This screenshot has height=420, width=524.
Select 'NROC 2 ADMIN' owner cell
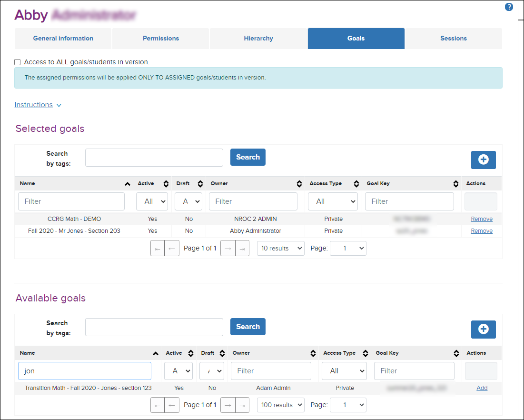(x=255, y=219)
